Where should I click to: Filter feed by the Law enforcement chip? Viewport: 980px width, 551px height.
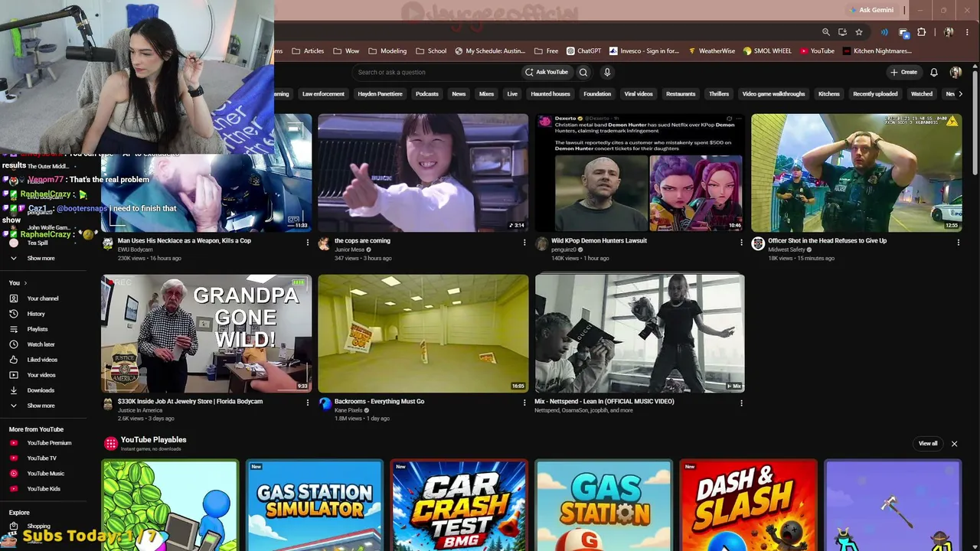[323, 94]
